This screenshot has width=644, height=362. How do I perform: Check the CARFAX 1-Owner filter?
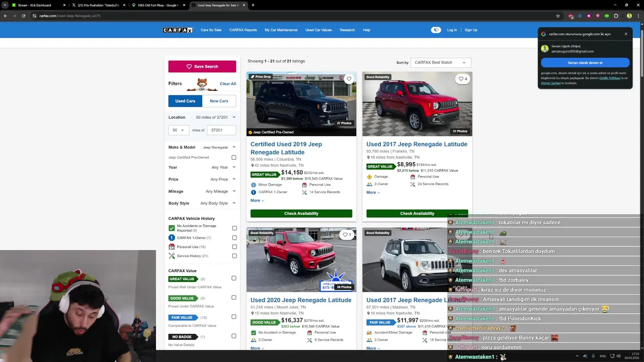tap(234, 238)
